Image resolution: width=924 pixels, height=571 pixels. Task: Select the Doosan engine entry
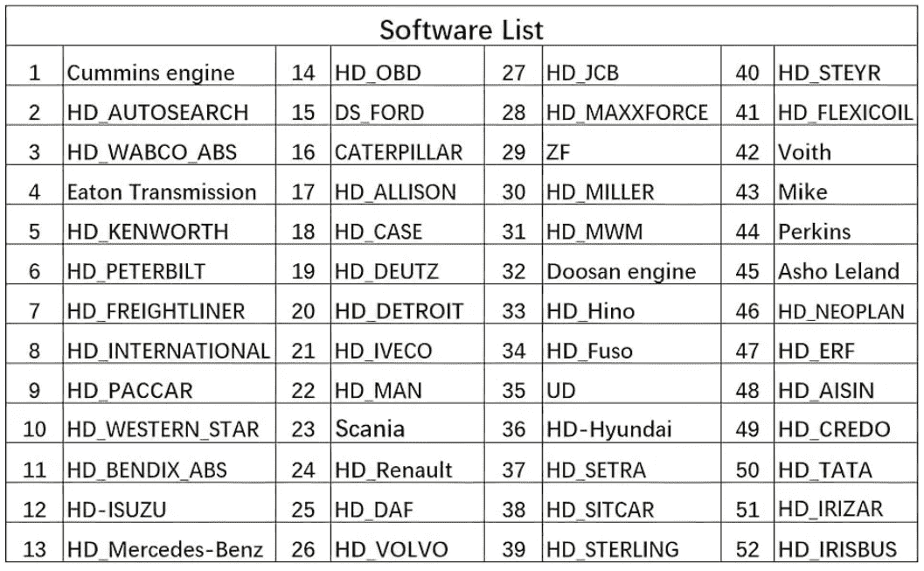[x=622, y=272]
